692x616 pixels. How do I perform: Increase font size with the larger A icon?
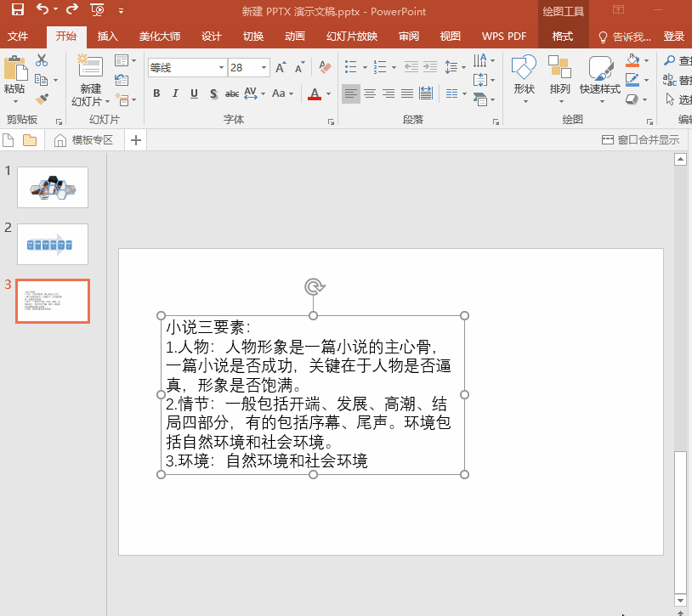(x=281, y=67)
